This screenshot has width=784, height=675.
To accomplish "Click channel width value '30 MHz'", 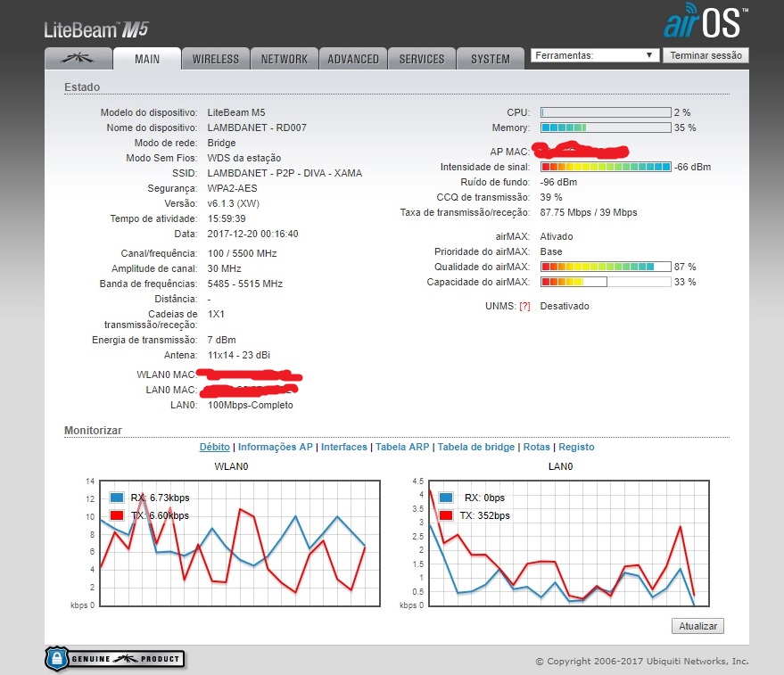I will coord(224,268).
